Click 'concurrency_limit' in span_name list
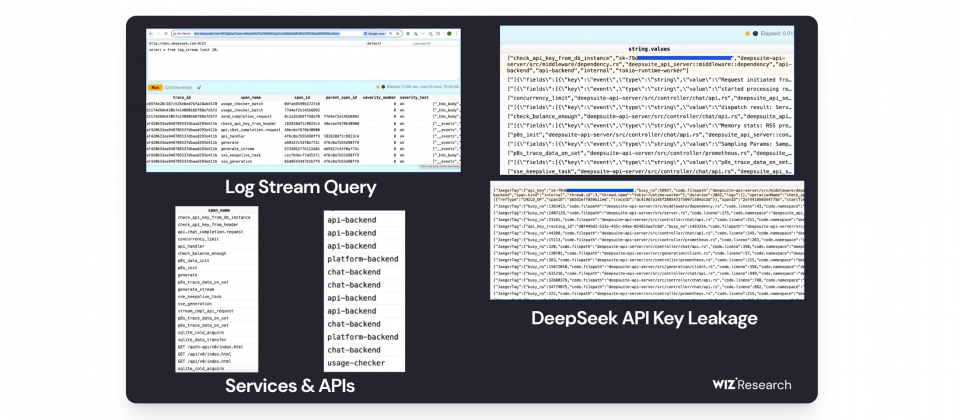 tap(198, 239)
